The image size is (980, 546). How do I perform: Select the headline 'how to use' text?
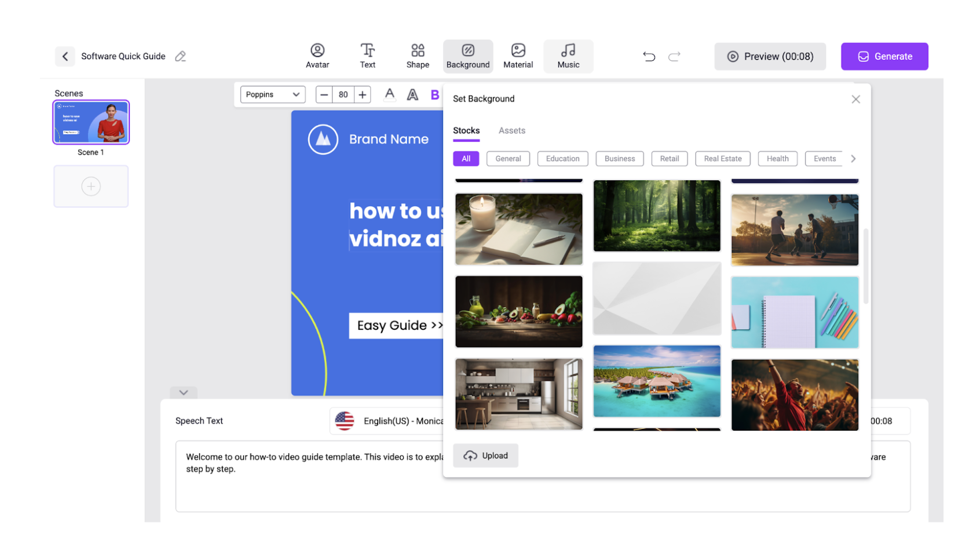(396, 211)
